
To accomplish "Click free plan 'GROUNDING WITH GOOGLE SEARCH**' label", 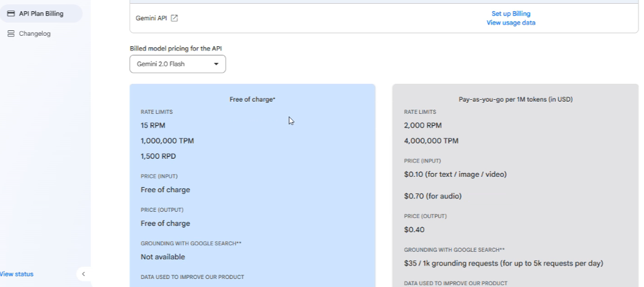I will pos(191,243).
